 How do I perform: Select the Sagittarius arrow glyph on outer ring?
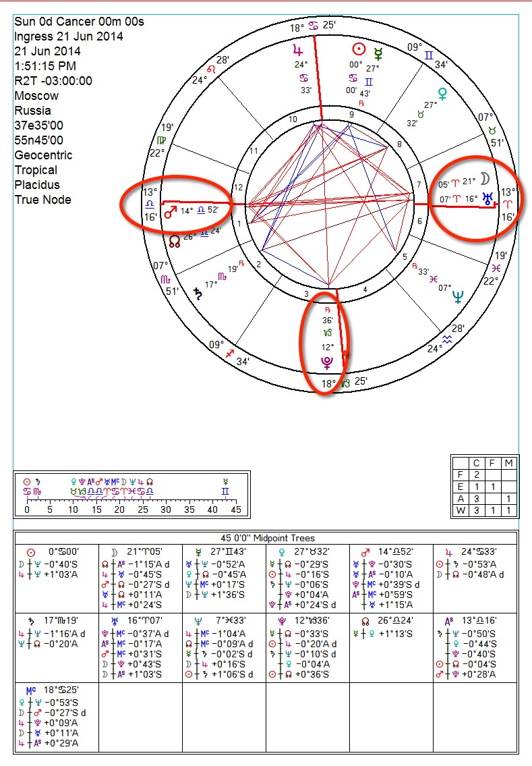(231, 353)
